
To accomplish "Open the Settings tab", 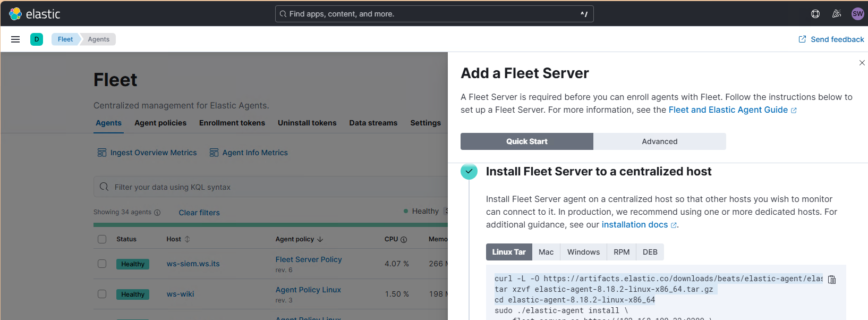I will point(426,123).
